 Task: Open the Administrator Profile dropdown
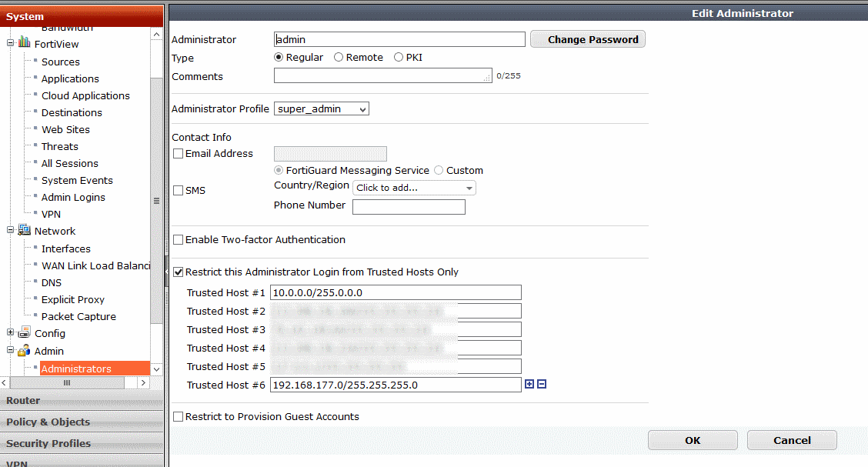(x=322, y=109)
